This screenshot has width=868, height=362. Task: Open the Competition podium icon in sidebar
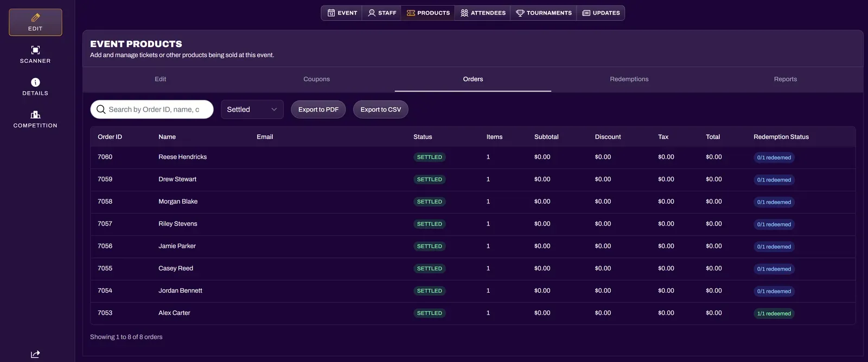[35, 114]
